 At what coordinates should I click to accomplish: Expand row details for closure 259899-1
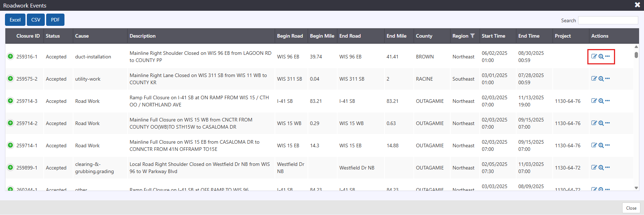(10, 167)
